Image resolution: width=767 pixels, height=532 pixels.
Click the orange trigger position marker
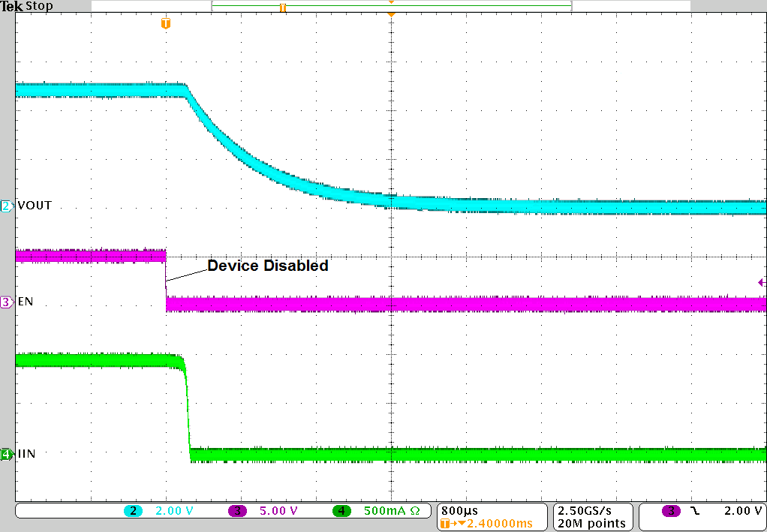(165, 23)
